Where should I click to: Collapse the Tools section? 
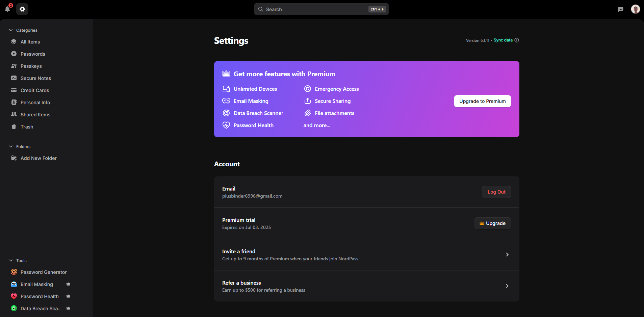click(x=11, y=261)
